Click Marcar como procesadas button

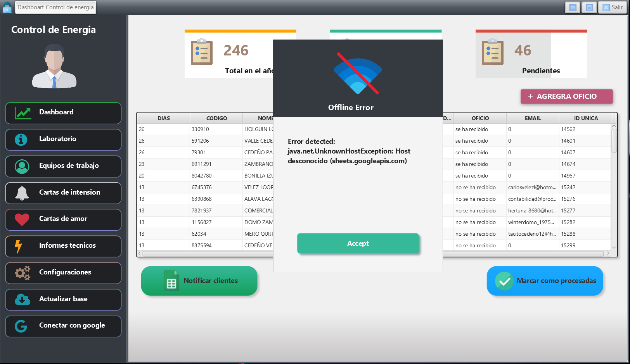[545, 281]
